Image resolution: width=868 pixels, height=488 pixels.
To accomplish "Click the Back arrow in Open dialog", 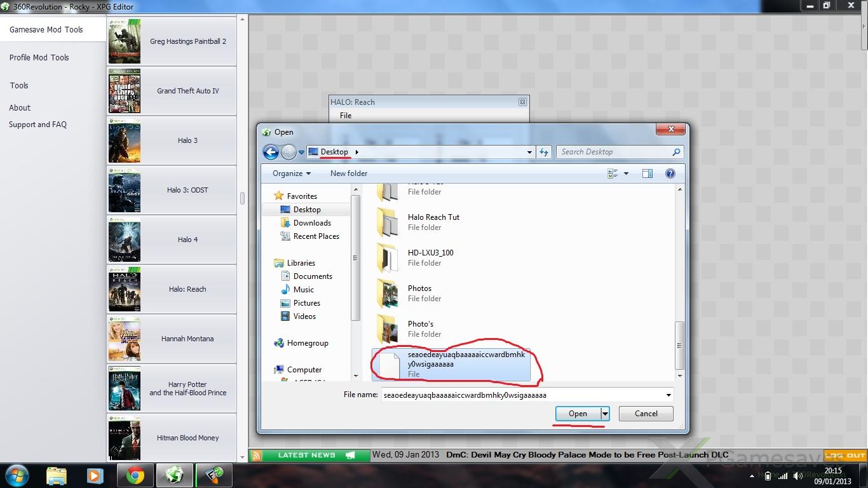I will (271, 152).
